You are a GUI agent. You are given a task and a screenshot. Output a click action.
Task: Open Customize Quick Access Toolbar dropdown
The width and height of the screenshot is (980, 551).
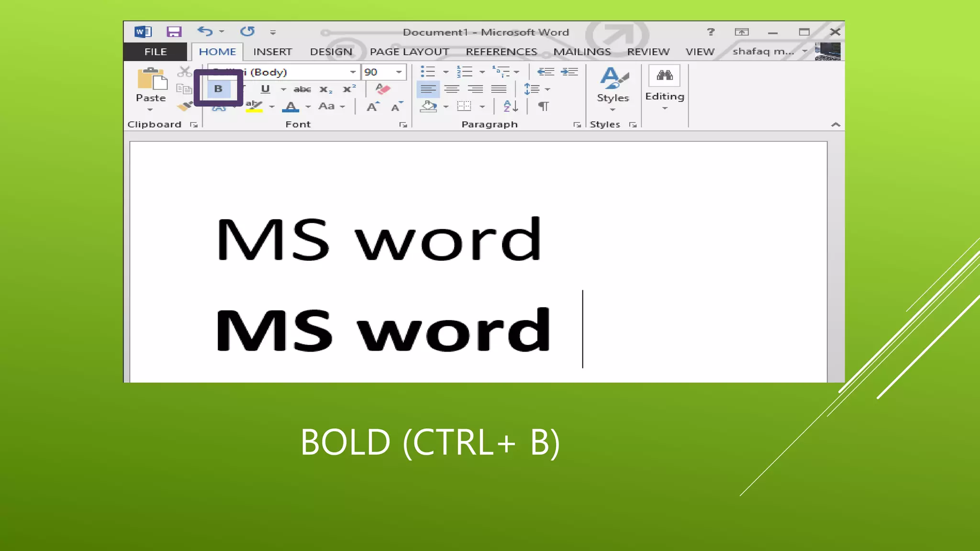(273, 32)
